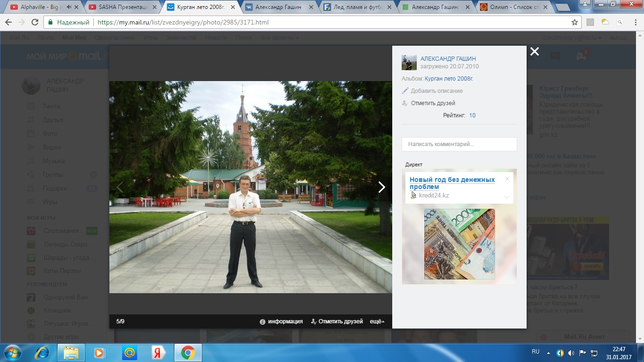Click the Chrome icon in the taskbar
This screenshot has height=362, width=644.
pyautogui.click(x=188, y=353)
